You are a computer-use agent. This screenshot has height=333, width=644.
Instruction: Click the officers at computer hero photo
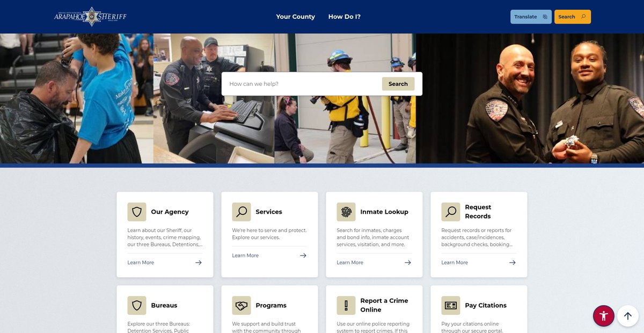coord(214,98)
